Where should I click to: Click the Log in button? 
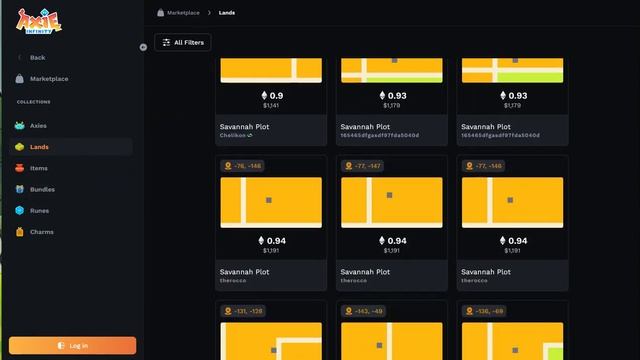coord(73,345)
